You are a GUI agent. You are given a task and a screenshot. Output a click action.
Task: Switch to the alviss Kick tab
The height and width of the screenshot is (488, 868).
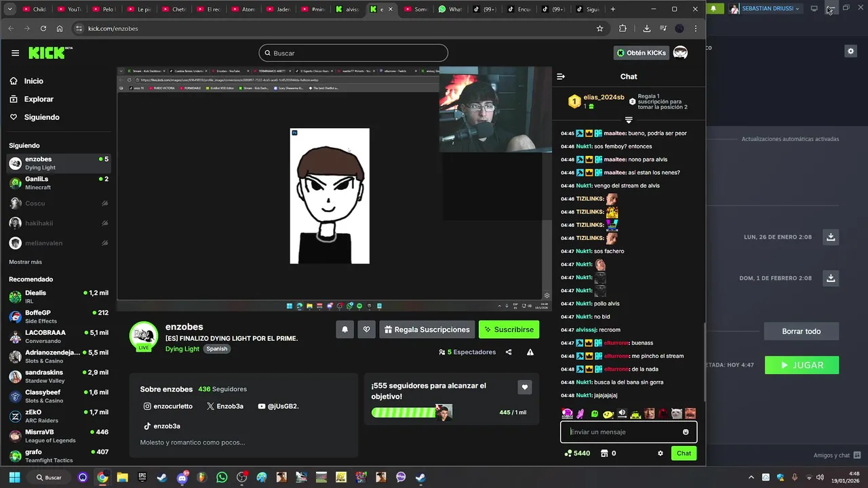[349, 9]
